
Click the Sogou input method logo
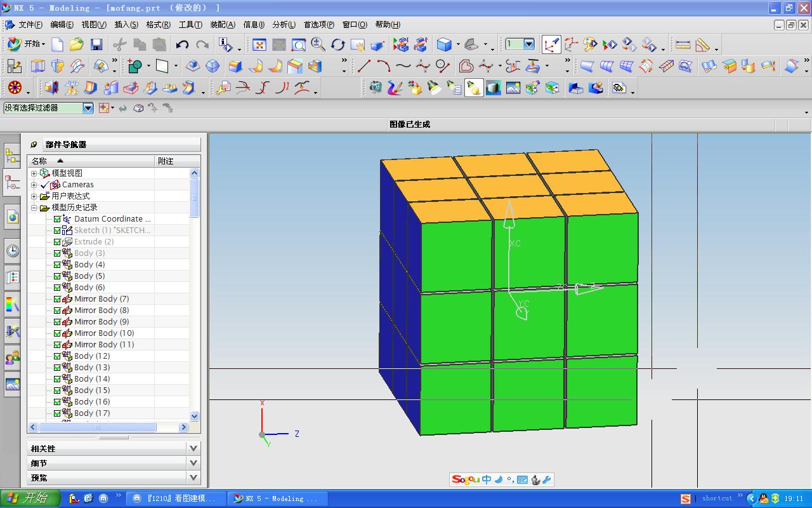point(465,480)
